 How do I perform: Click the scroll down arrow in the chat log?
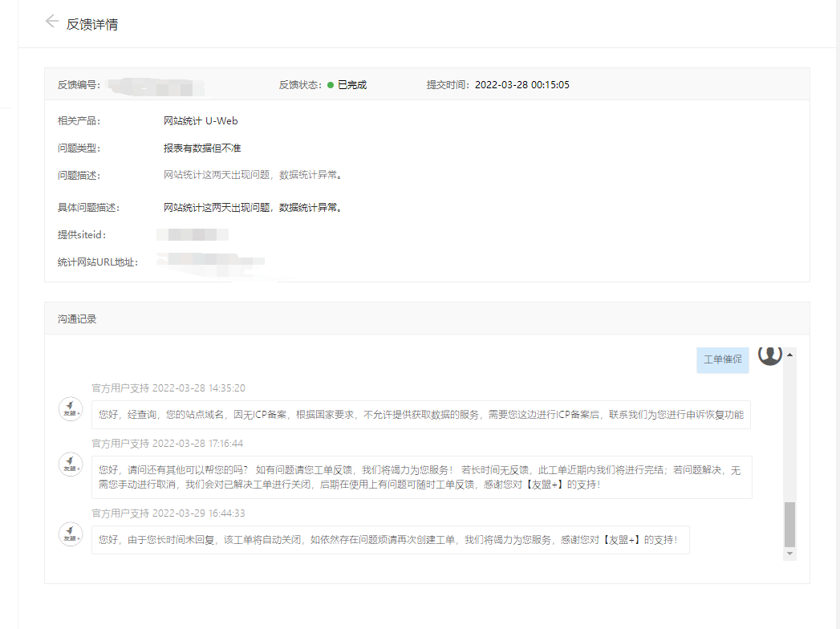tap(790, 554)
